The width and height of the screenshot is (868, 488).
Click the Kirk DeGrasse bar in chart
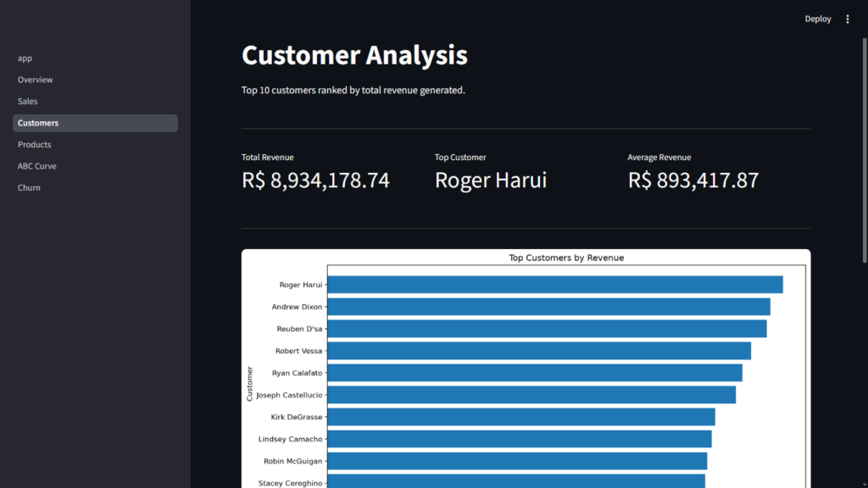click(521, 417)
